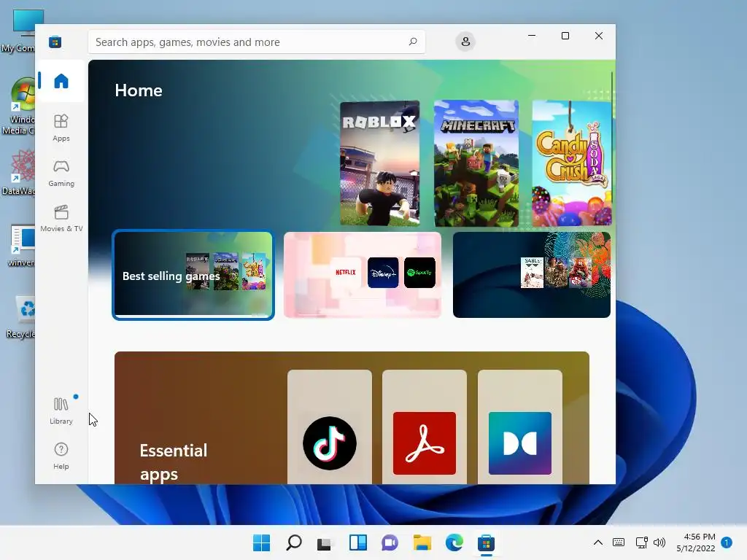The height and width of the screenshot is (560, 747).
Task: Open the touch keyboard tray icon
Action: pos(619,542)
